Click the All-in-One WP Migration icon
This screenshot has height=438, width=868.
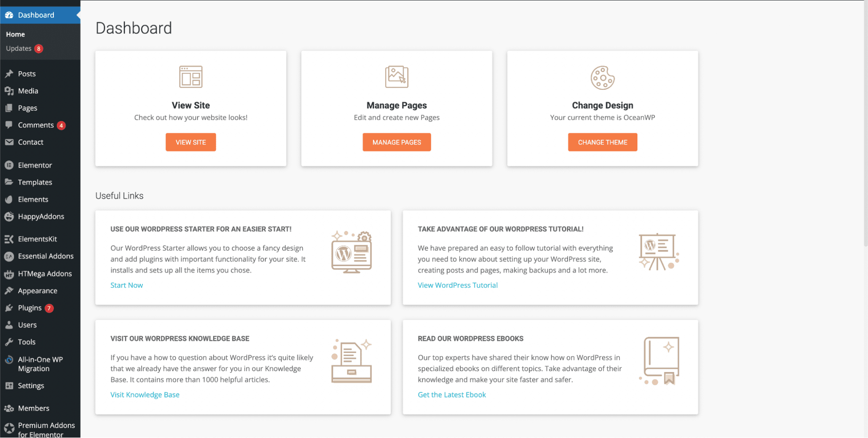[9, 360]
